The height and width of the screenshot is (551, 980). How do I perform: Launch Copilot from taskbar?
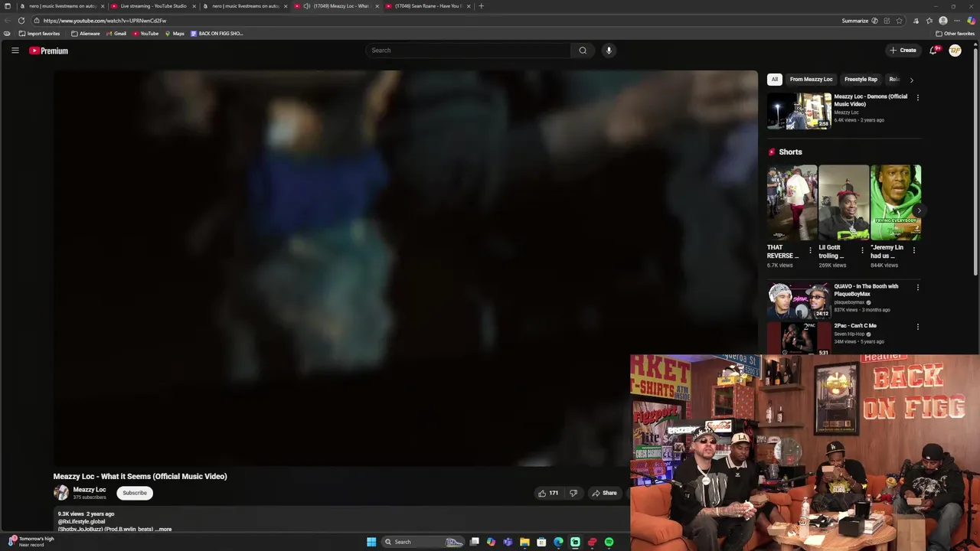(x=491, y=542)
